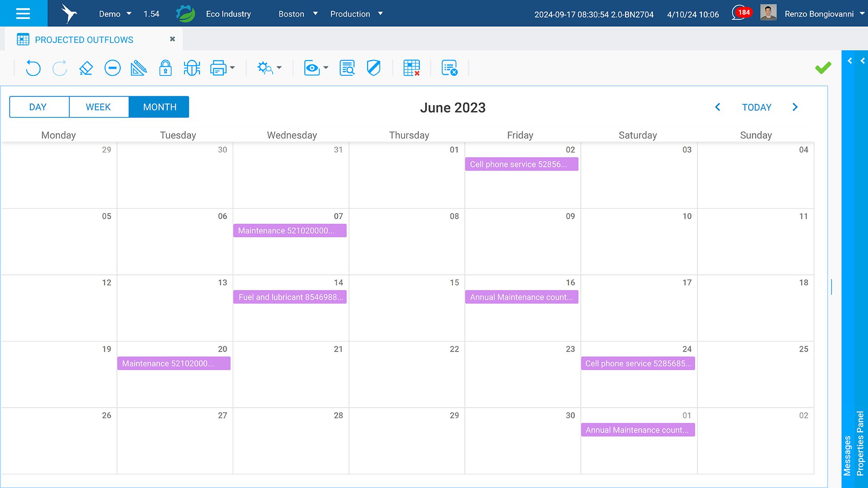Screen dimensions: 868x488
Task: Expand the printer options dropdown arrow
Action: pos(232,68)
